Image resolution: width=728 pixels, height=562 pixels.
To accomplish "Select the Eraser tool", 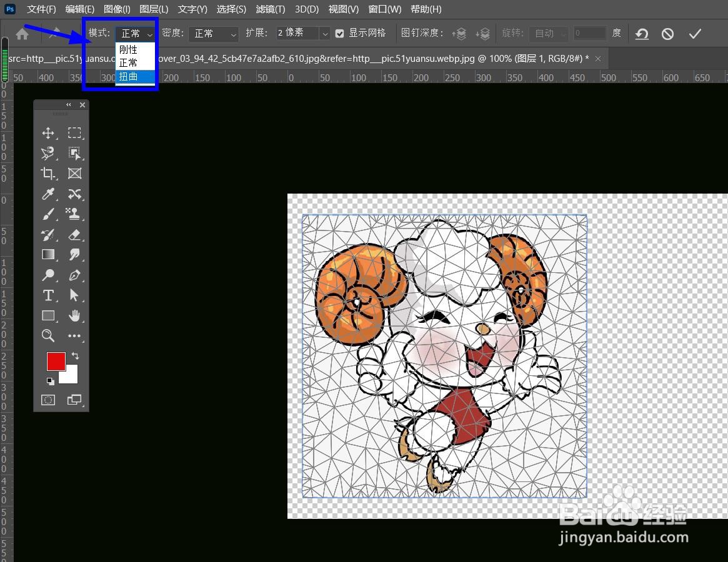I will coord(74,234).
